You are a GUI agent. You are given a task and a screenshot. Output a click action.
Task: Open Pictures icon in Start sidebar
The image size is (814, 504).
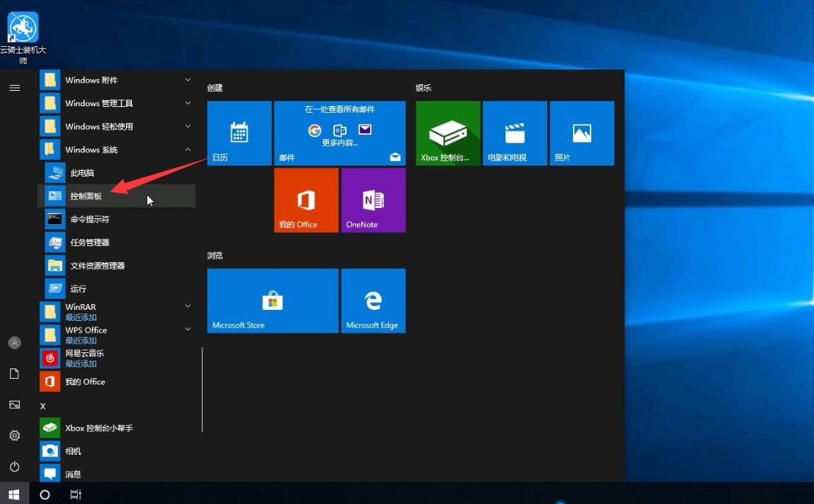(15, 404)
